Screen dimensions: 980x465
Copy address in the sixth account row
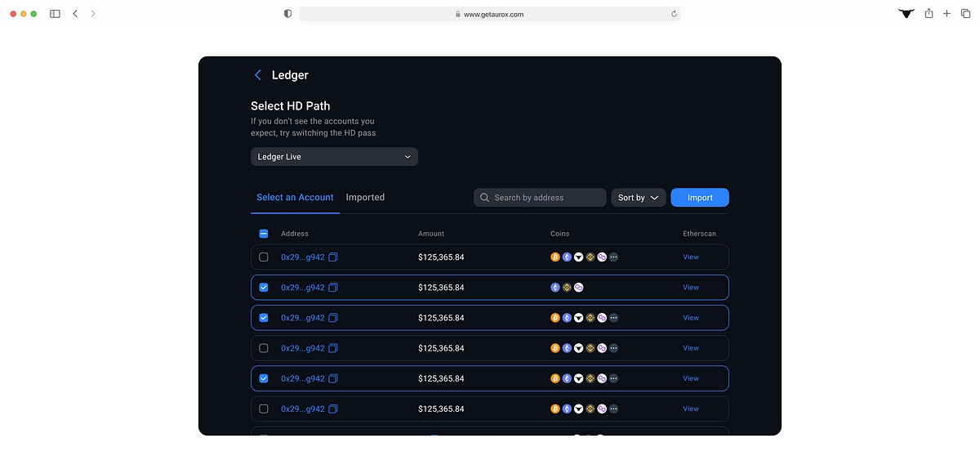(x=333, y=409)
